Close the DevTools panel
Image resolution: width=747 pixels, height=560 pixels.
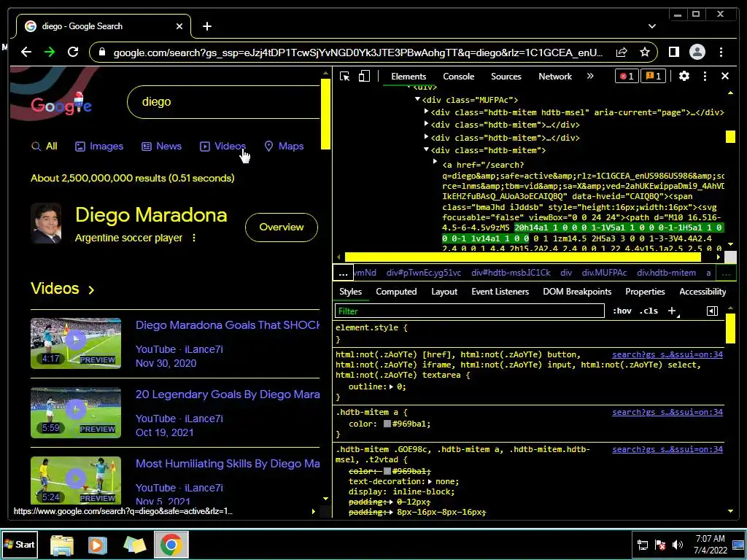click(x=725, y=76)
